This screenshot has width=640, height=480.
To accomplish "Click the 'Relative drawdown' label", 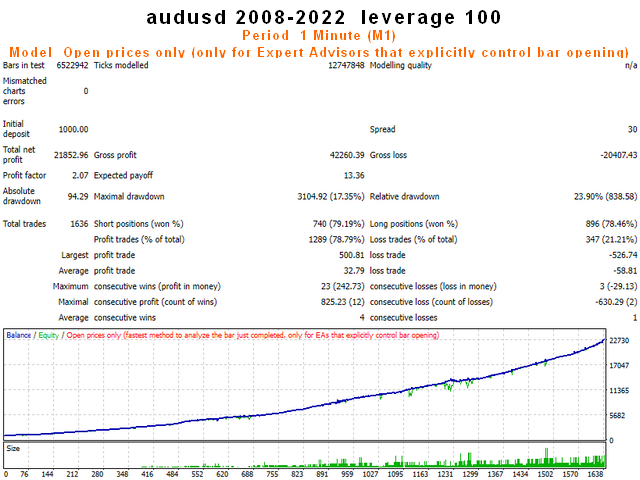I will (404, 197).
